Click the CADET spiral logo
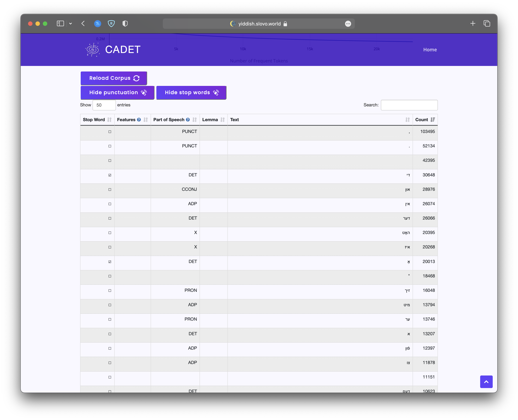 92,50
